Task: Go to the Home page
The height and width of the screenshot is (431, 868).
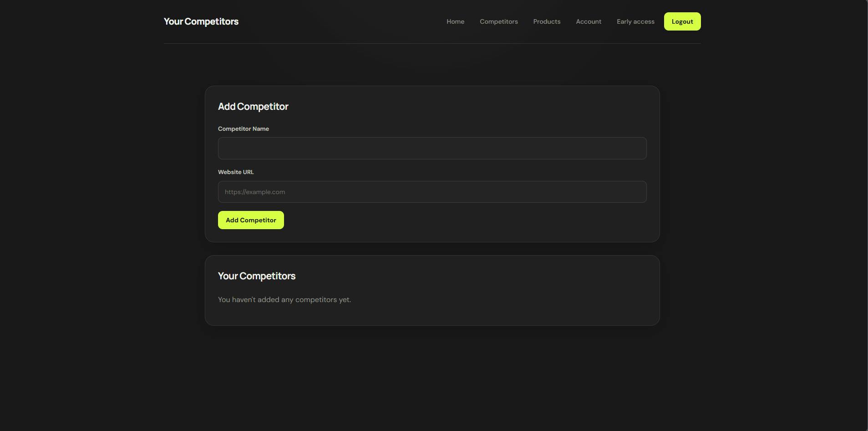Action: (x=455, y=21)
